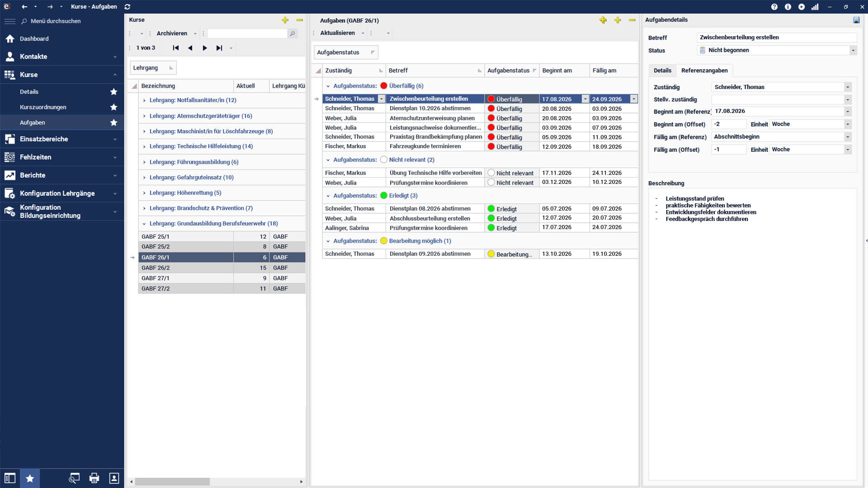Click the back navigation arrow in title bar
Viewport: 868px width, 488px height.
click(24, 7)
